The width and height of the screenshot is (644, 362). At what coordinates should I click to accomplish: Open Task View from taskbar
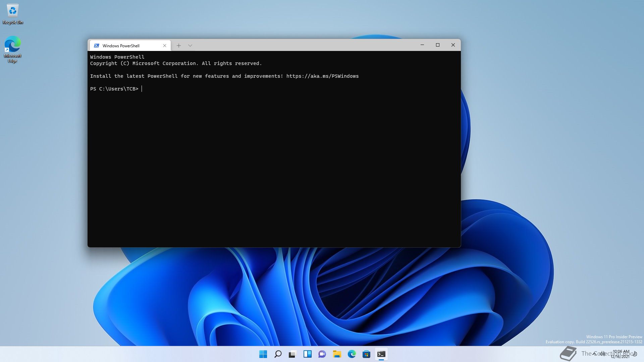[x=293, y=354]
